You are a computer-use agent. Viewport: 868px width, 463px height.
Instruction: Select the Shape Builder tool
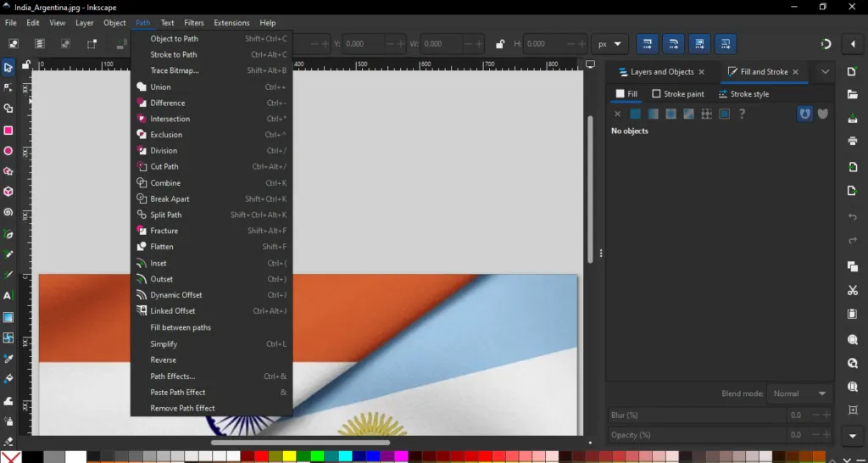8,109
